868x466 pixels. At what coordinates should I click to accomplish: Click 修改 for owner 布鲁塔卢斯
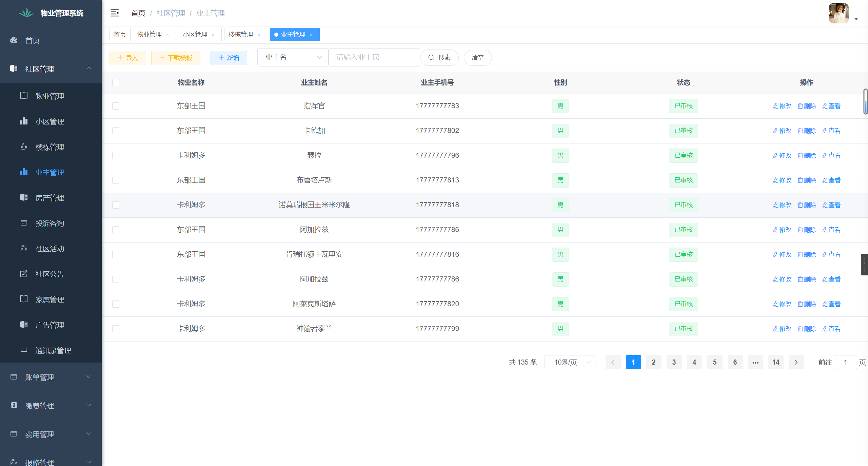tap(782, 180)
